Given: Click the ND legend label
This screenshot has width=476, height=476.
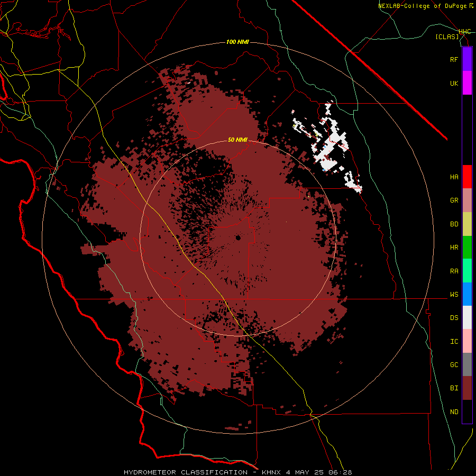Looking at the screenshot, I should (454, 412).
